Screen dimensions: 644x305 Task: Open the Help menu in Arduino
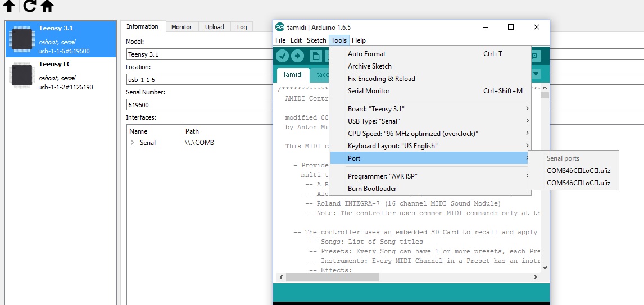[x=359, y=40]
